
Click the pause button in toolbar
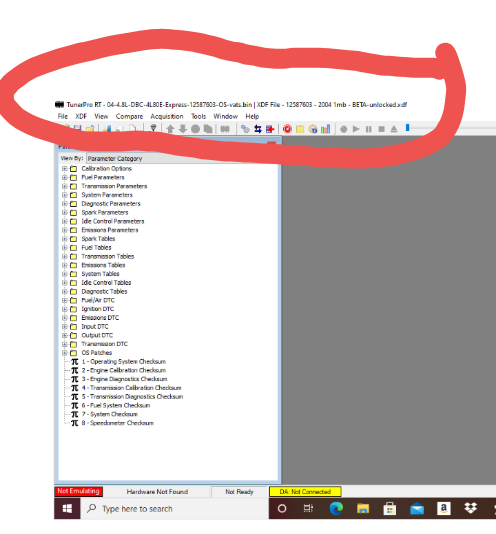click(369, 129)
